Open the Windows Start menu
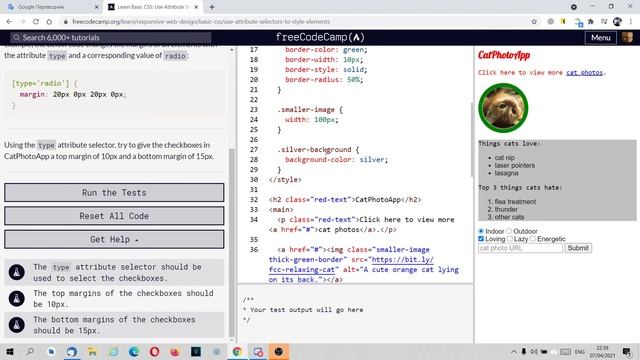 (x=9, y=351)
